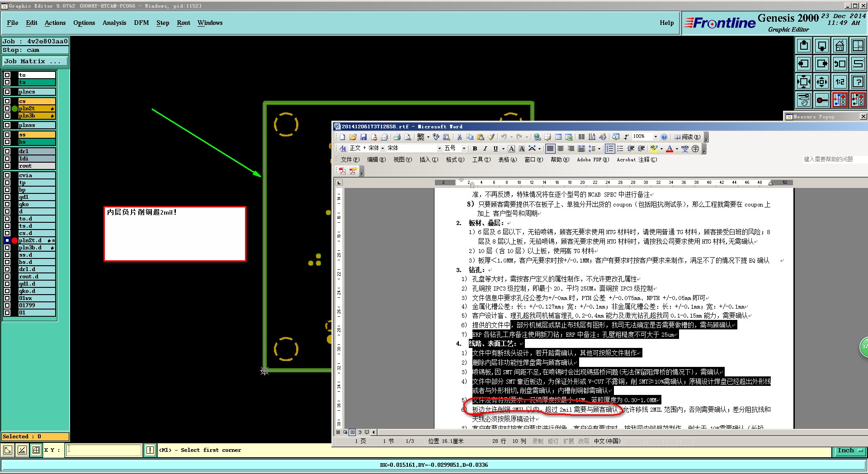Open the style dropdown '正文 + 宋体'
Image resolution: width=868 pixels, height=474 pixels.
click(x=382, y=149)
